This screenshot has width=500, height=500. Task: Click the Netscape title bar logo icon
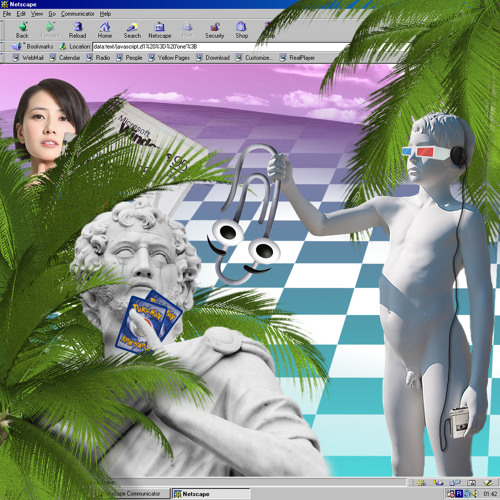(4, 4)
